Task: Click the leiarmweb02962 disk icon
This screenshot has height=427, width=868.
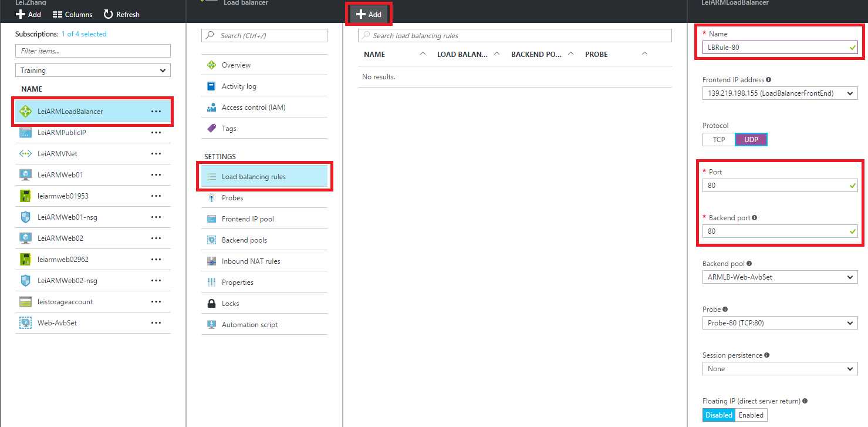Action: 25,260
